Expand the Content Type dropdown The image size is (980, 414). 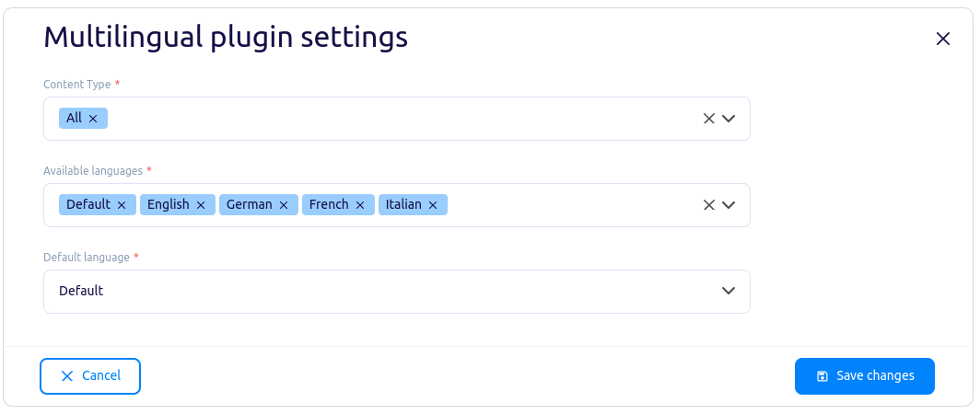point(729,119)
